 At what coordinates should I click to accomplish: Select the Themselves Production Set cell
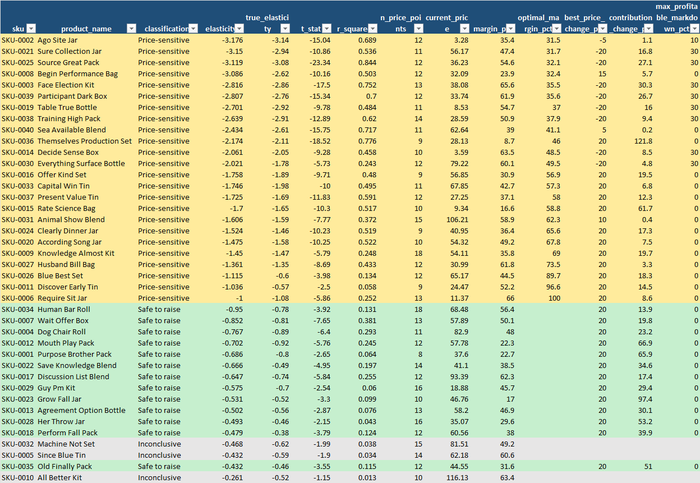(86, 141)
